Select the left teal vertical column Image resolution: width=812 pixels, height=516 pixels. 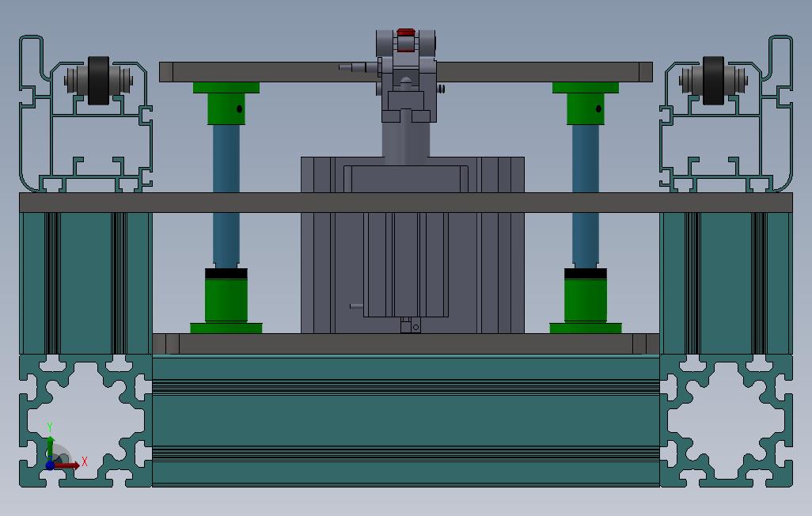(86, 283)
